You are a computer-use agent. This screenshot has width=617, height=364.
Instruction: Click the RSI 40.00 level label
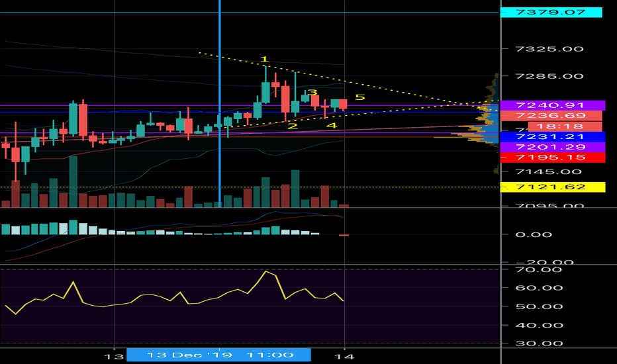pos(539,326)
